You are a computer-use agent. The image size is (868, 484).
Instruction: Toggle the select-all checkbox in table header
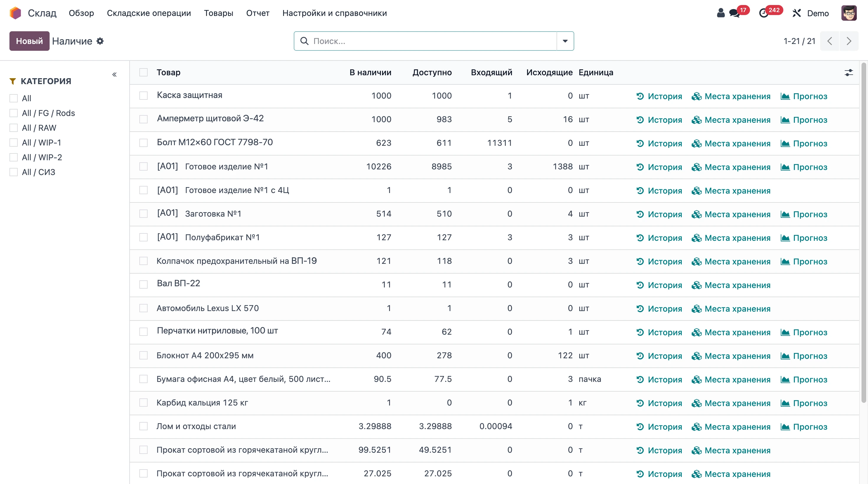coord(143,72)
